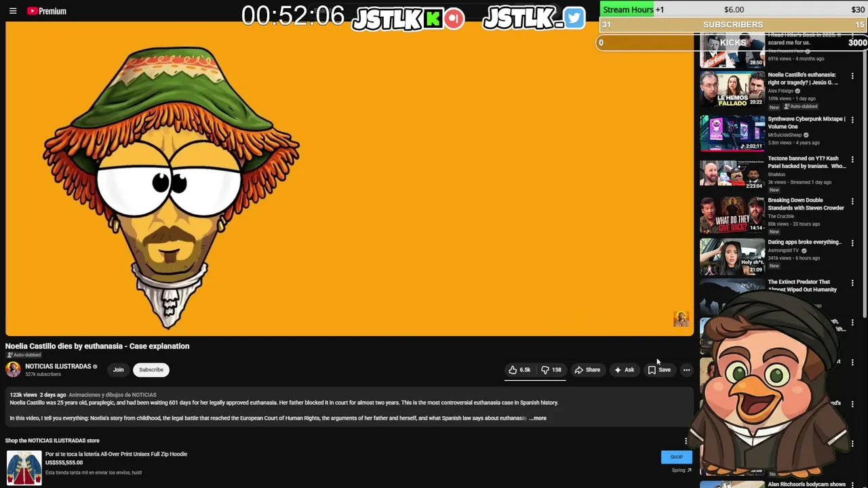Screen dimensions: 868x488
Task: Dislike the video showing 158 dislikes
Action: 551,370
